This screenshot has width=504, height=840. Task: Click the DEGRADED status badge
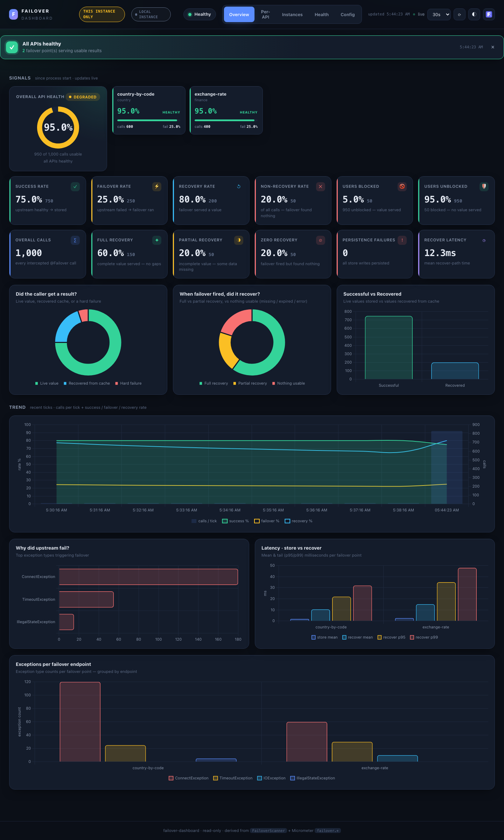click(83, 97)
